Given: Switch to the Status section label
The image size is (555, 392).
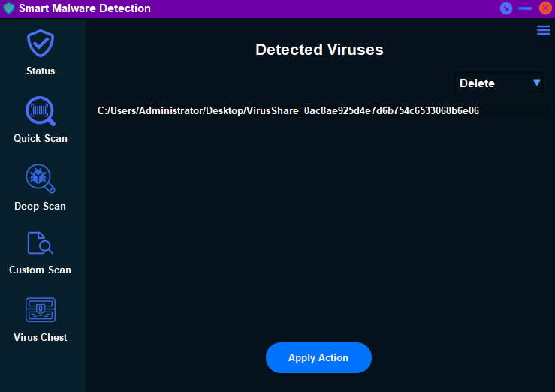Looking at the screenshot, I should click(41, 71).
